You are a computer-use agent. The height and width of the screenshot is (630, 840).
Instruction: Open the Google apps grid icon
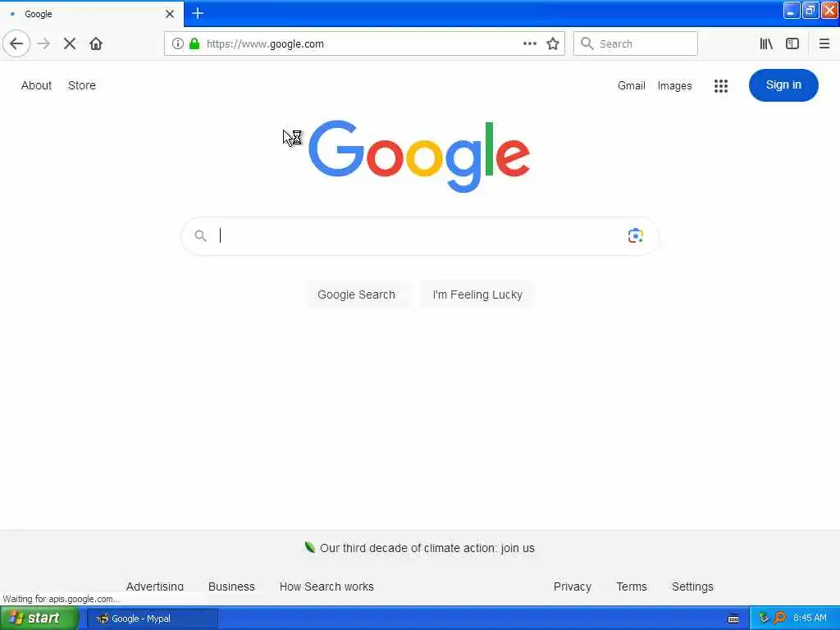click(x=721, y=85)
